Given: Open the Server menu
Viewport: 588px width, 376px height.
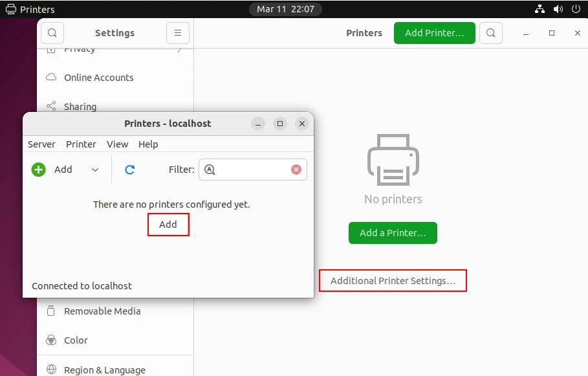Looking at the screenshot, I should tap(41, 144).
